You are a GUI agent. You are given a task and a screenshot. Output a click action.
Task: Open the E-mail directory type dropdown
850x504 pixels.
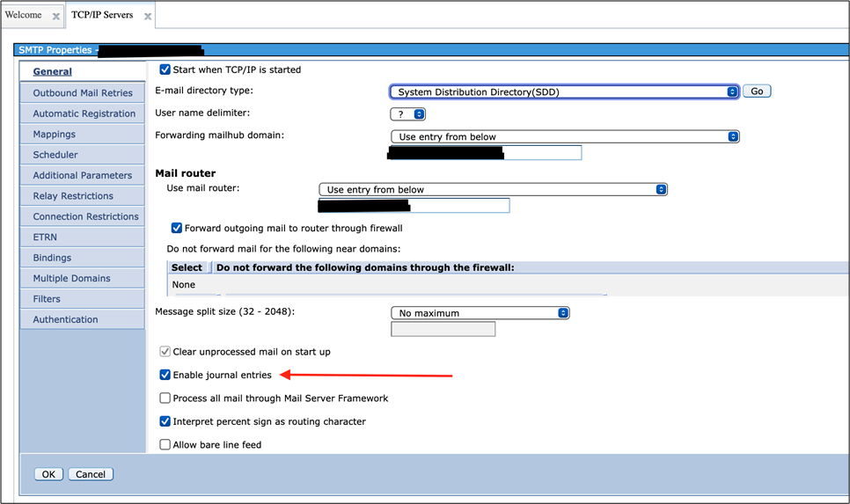(563, 91)
